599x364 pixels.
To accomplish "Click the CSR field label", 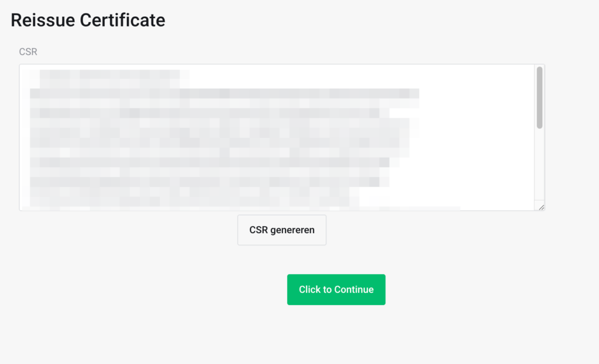I will [x=28, y=52].
